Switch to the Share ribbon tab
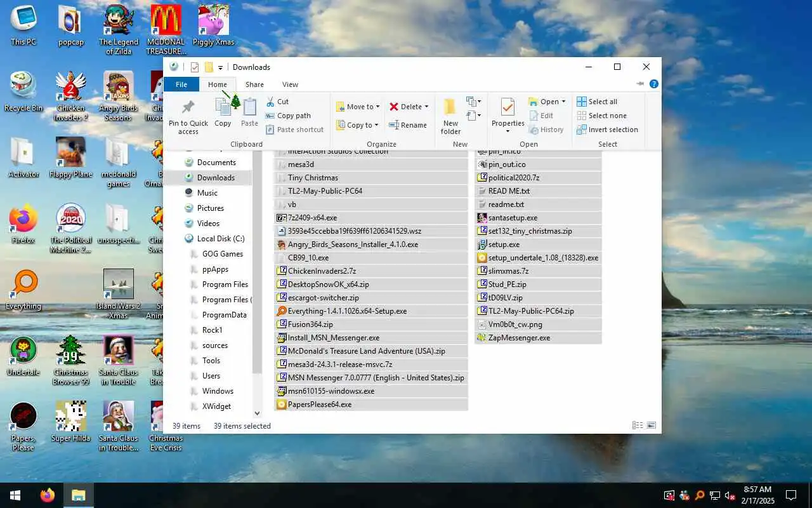This screenshot has height=508, width=812. (x=254, y=84)
